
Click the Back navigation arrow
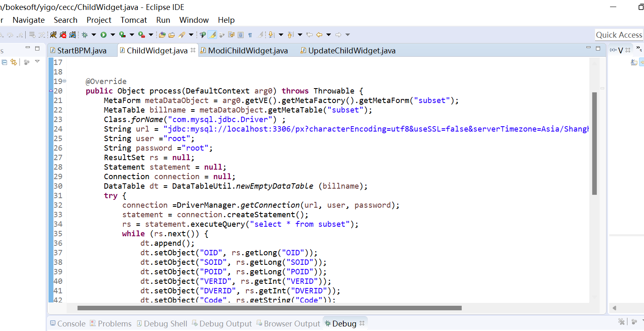click(x=319, y=35)
